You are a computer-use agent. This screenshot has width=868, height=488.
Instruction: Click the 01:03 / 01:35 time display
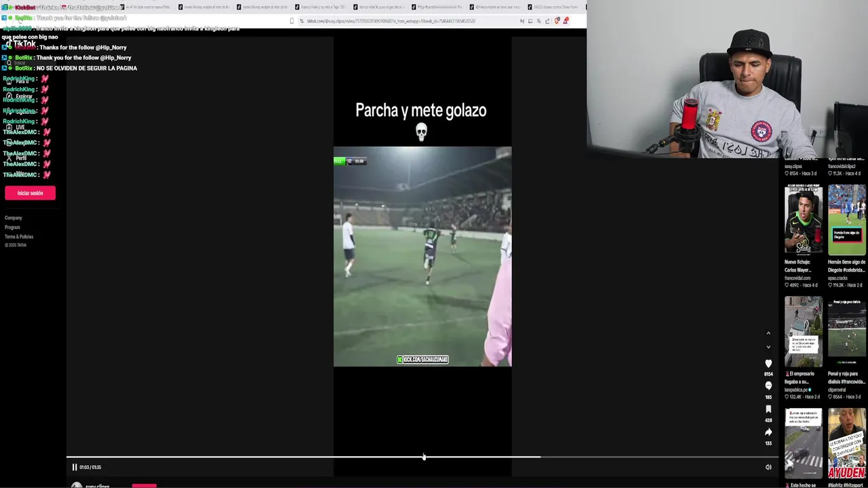click(x=90, y=467)
